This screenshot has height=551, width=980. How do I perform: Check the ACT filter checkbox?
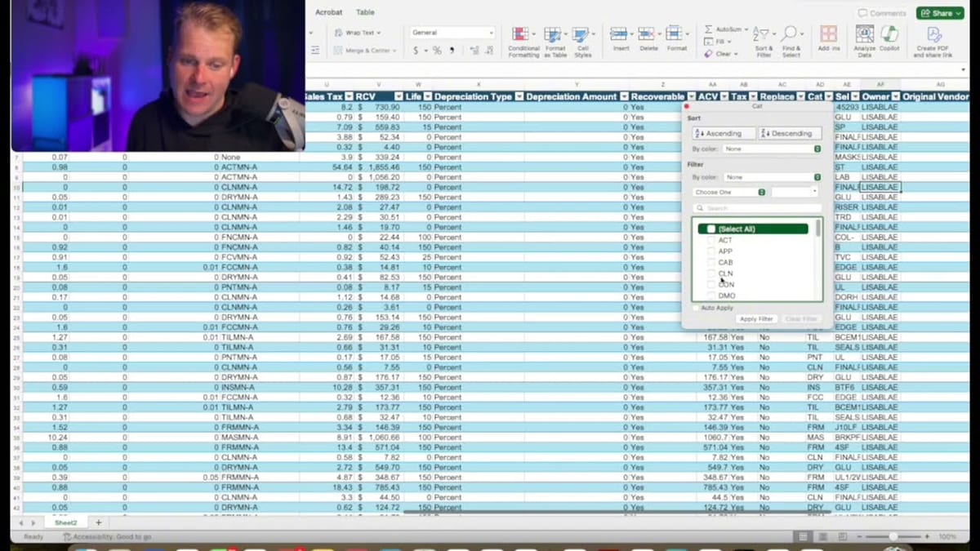click(711, 241)
